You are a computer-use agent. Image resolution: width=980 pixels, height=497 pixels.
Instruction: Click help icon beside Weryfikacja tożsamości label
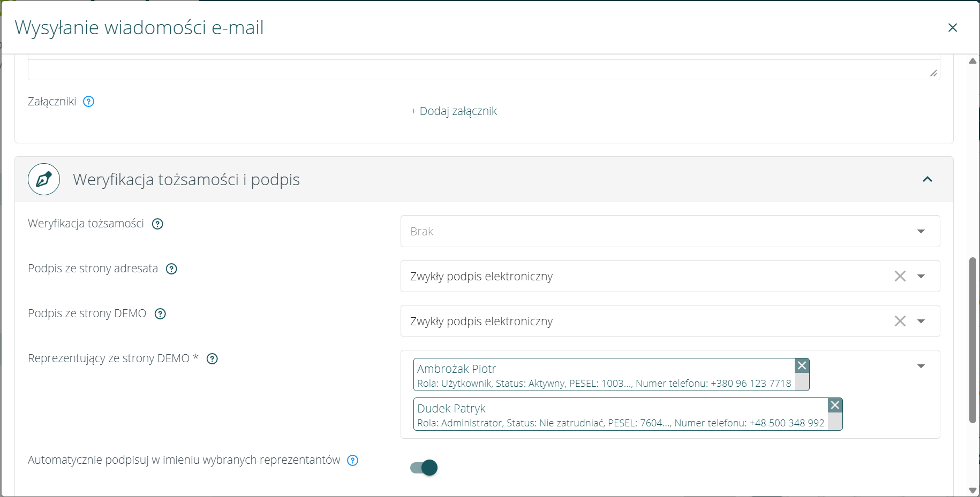coord(157,224)
